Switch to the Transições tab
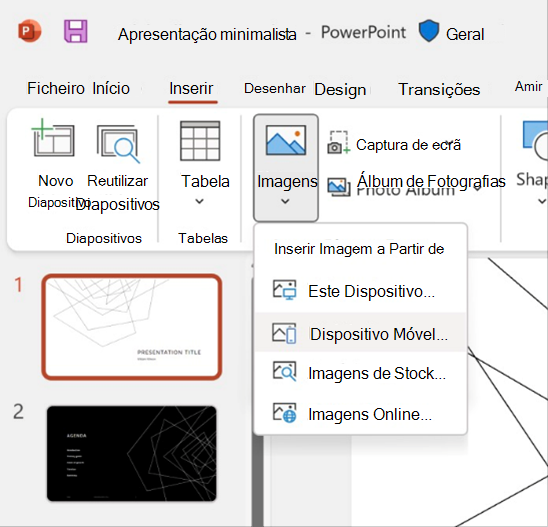The height and width of the screenshot is (527, 548). [x=439, y=89]
